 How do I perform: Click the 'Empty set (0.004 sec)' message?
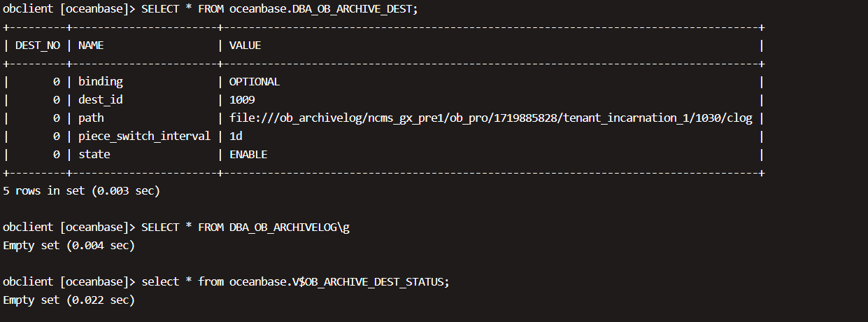[x=69, y=245]
